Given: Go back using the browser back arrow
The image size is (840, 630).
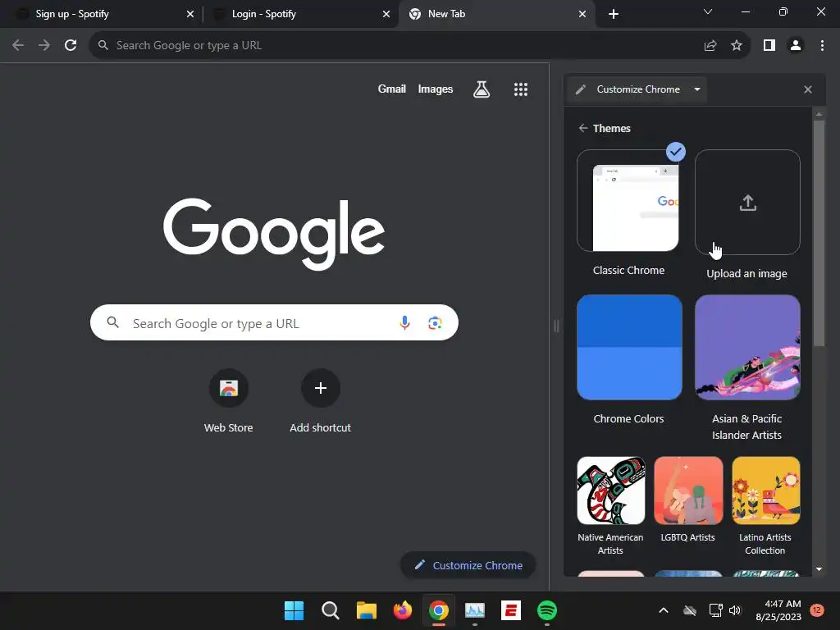Looking at the screenshot, I should (x=18, y=46).
